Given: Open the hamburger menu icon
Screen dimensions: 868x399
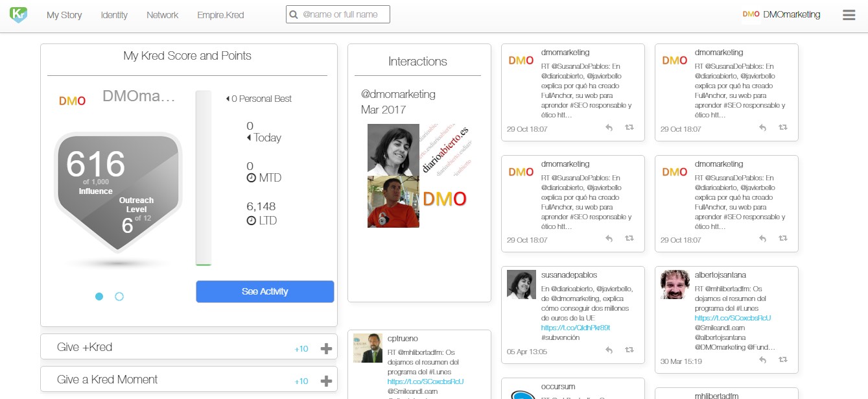Looking at the screenshot, I should [849, 15].
